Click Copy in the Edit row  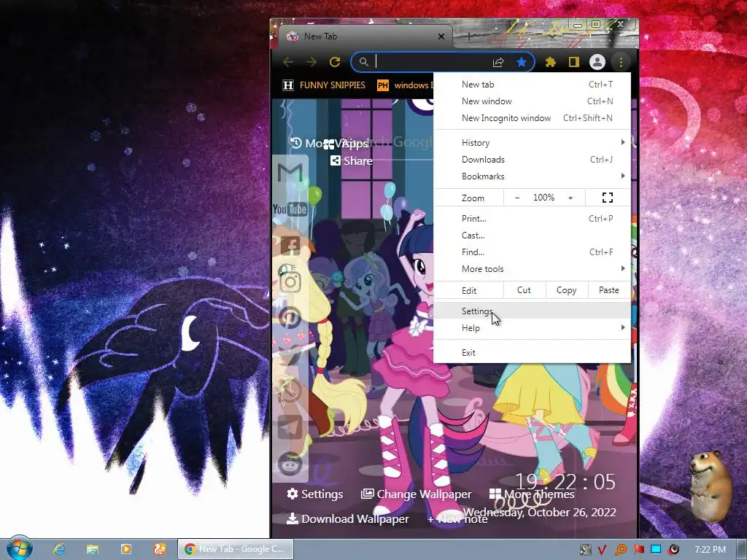coord(566,290)
